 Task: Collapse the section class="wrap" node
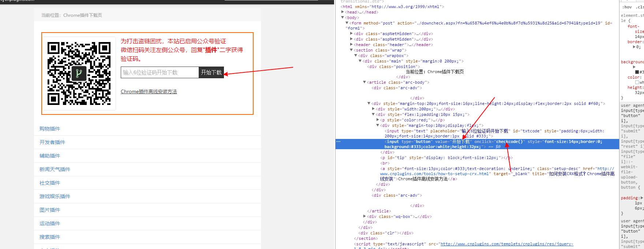point(352,50)
